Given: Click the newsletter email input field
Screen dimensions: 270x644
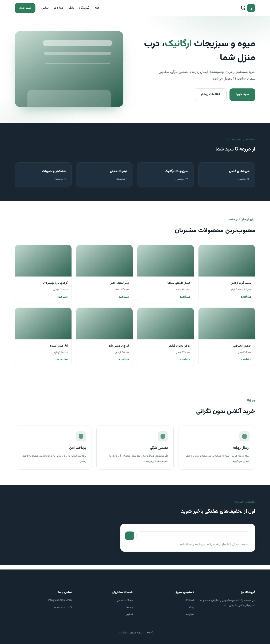Looking at the screenshot, I should [x=193, y=536].
